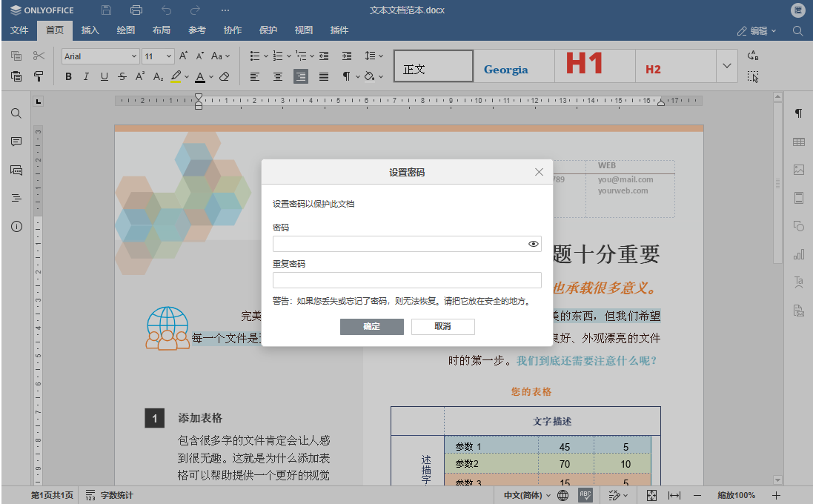Expand the styles gallery arrow
The image size is (813, 504).
pos(727,66)
